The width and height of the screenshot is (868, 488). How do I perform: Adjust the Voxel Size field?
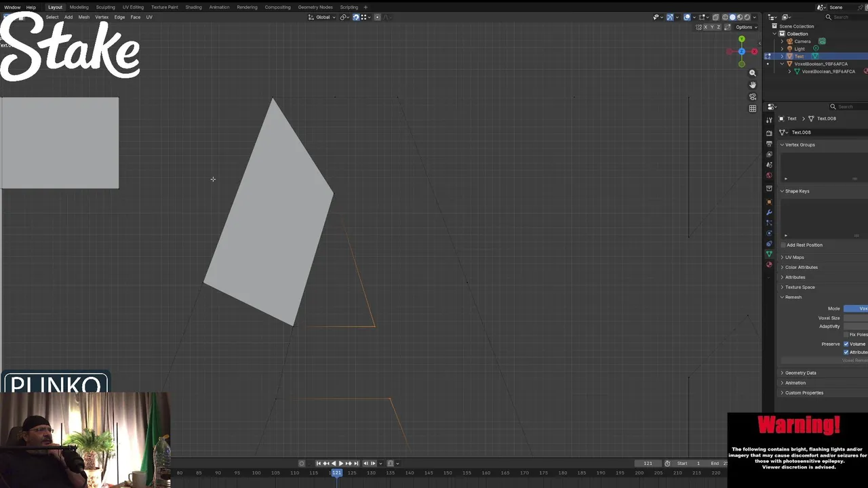point(856,318)
